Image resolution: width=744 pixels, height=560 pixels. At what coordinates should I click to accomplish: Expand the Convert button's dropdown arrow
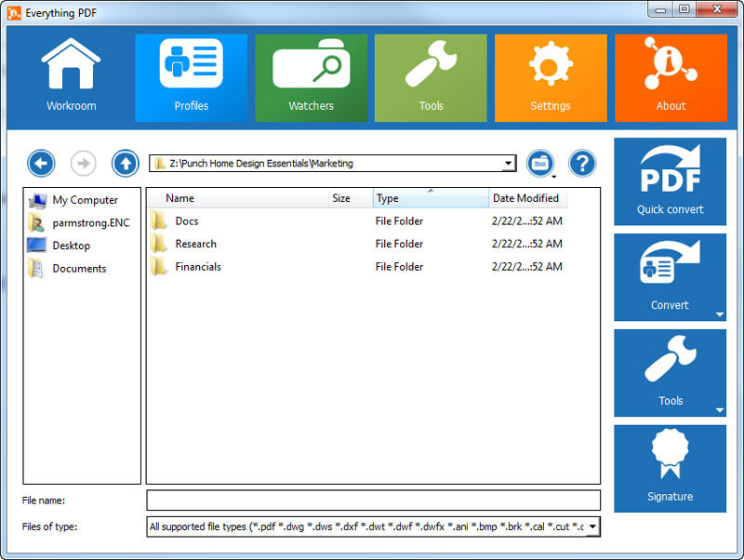click(x=719, y=314)
